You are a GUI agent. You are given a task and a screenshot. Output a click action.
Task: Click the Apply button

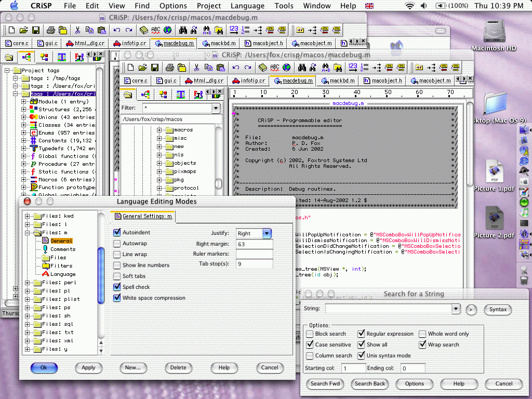(x=88, y=367)
